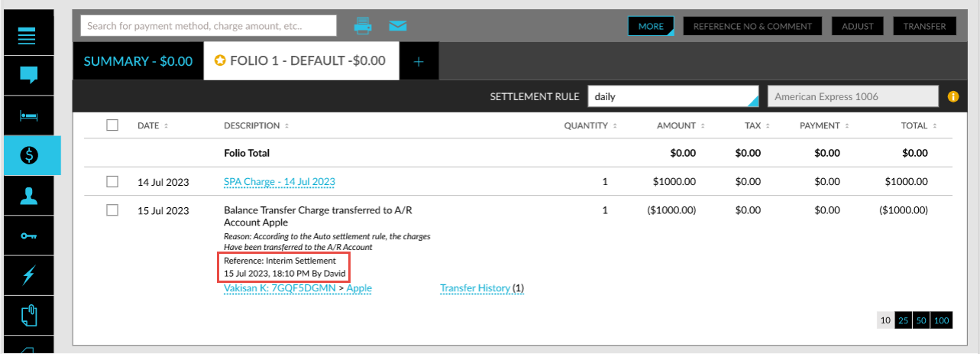Sort by Date column
This screenshot has height=354, width=980.
[x=153, y=125]
